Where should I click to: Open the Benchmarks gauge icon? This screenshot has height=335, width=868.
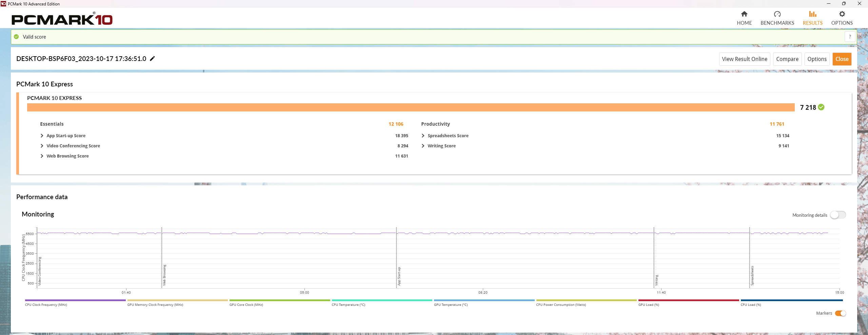[777, 14]
